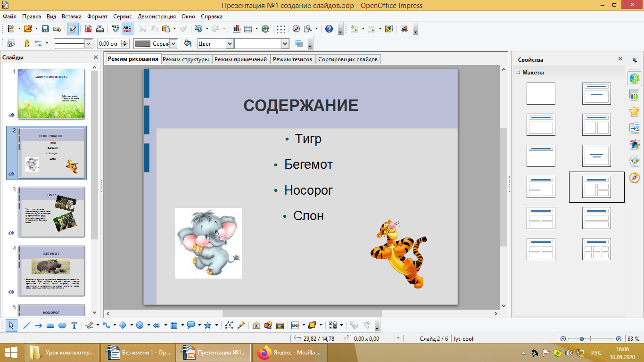Screen dimensions: 644x362
Task: Click the zoom out minus button
Action: click(x=563, y=338)
